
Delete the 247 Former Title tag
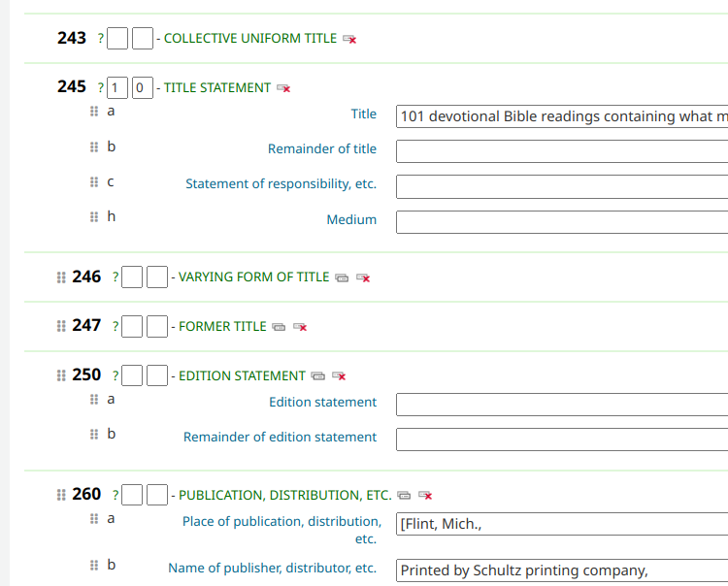(x=301, y=327)
